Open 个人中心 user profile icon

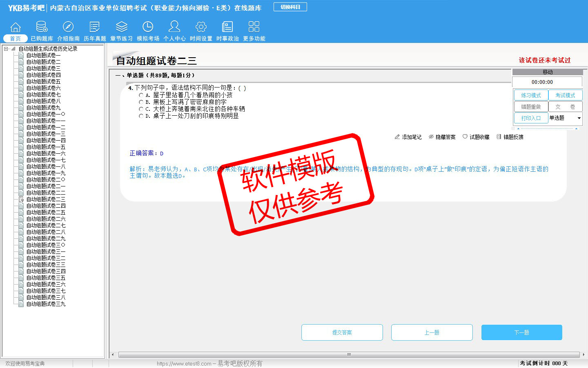[174, 27]
